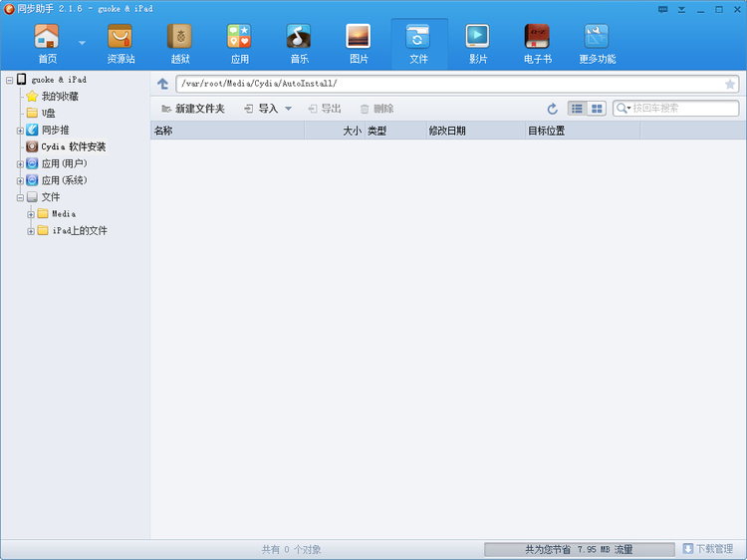Open U盘 in sidebar tree
Image resolution: width=747 pixels, height=560 pixels.
(48, 113)
